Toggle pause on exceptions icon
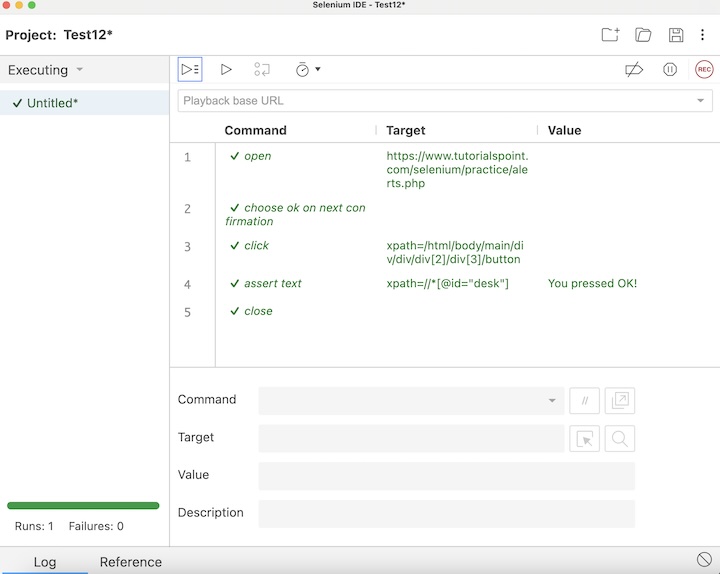This screenshot has width=720, height=574. 670,69
